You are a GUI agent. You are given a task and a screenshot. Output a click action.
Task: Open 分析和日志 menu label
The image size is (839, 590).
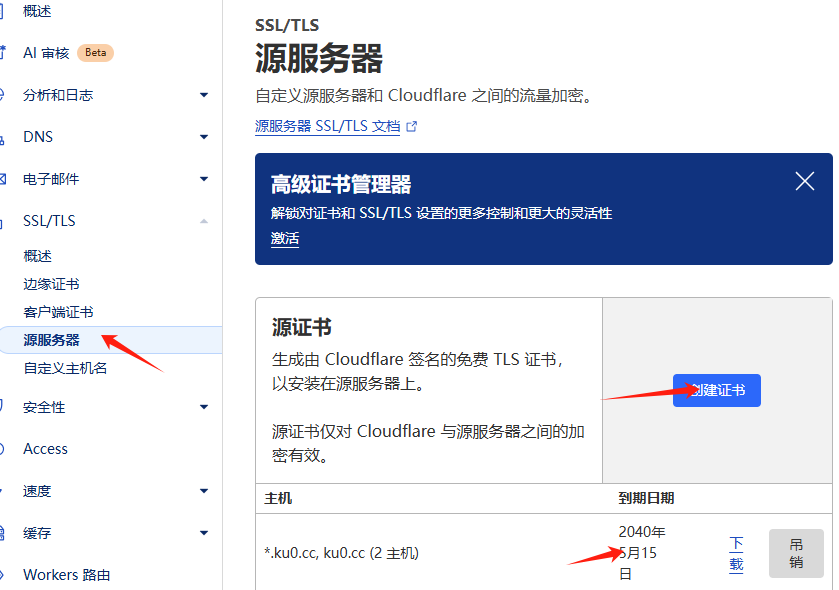(x=58, y=95)
